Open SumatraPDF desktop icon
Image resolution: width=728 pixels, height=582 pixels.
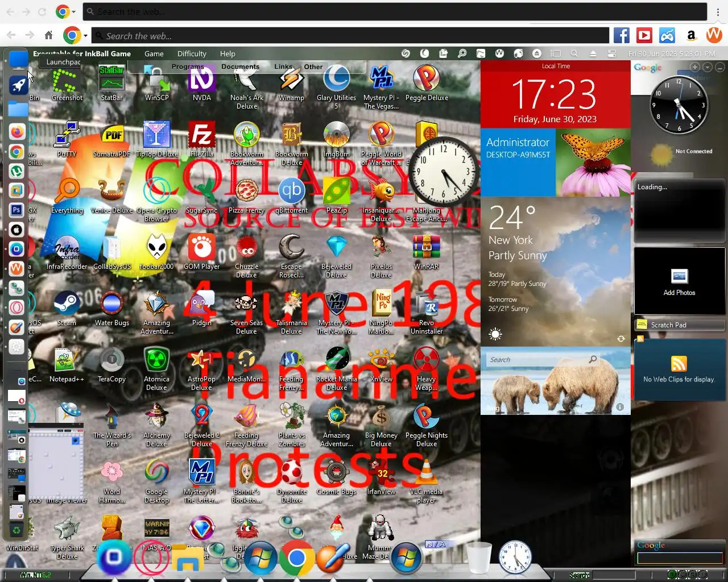click(111, 139)
